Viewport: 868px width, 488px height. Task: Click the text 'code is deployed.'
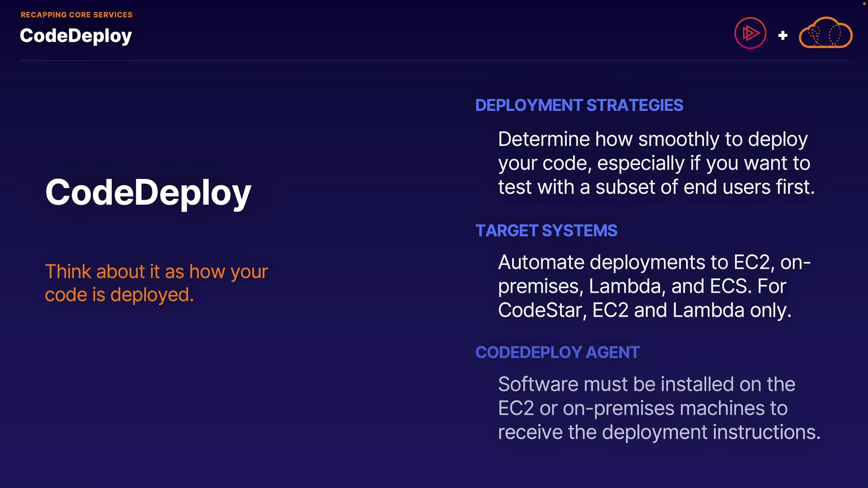(119, 295)
